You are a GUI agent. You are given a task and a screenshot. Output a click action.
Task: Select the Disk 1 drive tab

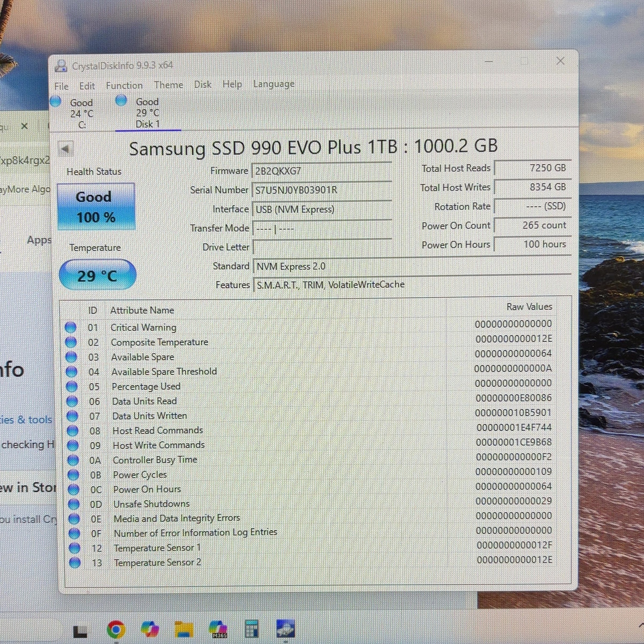[148, 112]
